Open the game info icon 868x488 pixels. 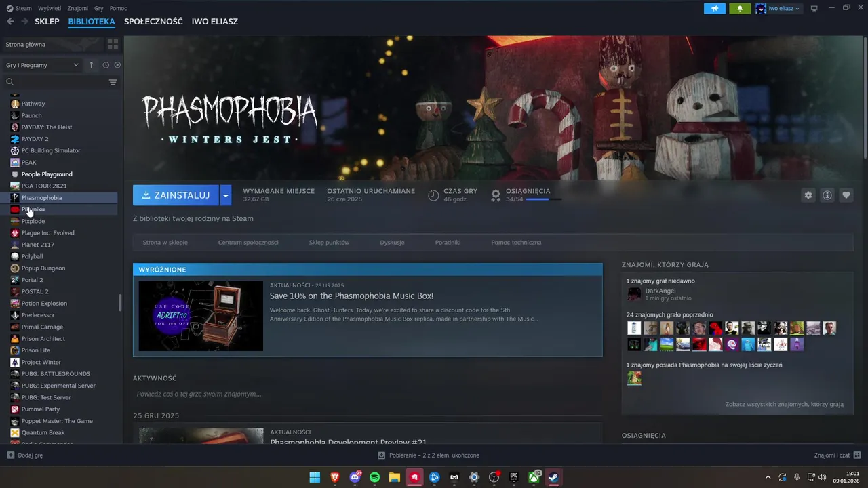click(x=827, y=195)
